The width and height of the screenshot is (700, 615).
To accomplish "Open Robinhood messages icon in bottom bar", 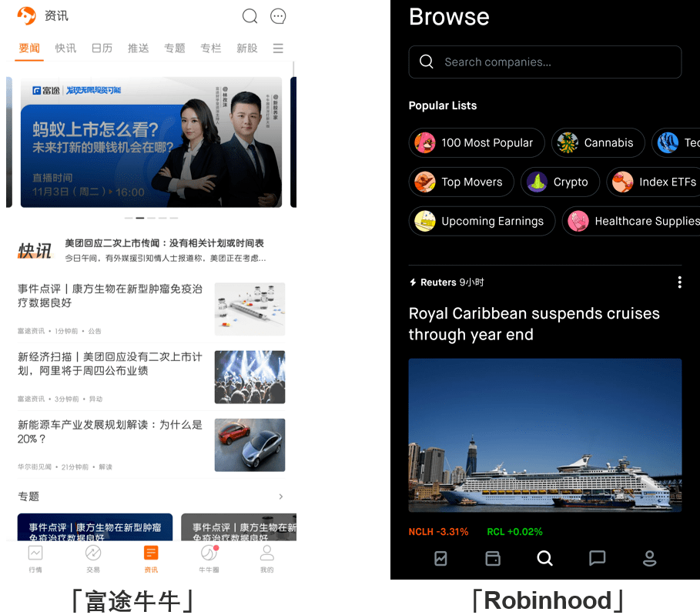I will click(x=598, y=558).
